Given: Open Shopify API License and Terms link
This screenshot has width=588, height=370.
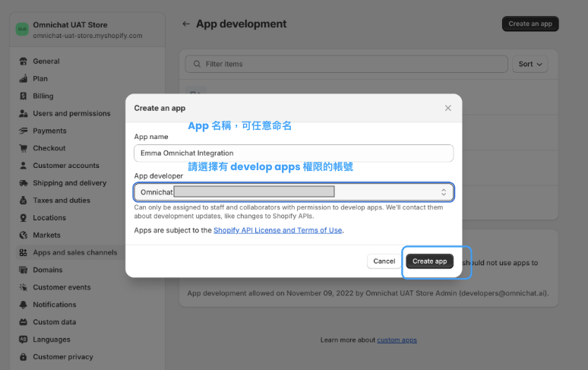Looking at the screenshot, I should pyautogui.click(x=277, y=230).
